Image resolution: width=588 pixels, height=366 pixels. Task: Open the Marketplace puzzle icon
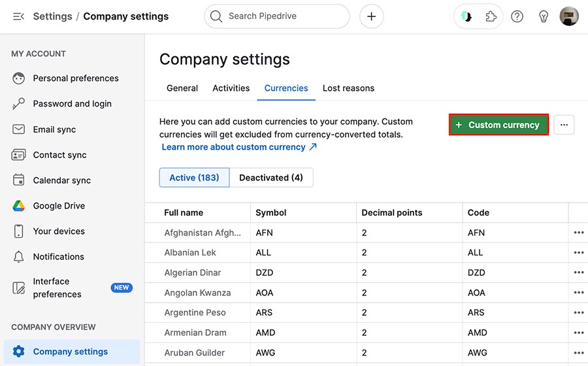coord(491,16)
